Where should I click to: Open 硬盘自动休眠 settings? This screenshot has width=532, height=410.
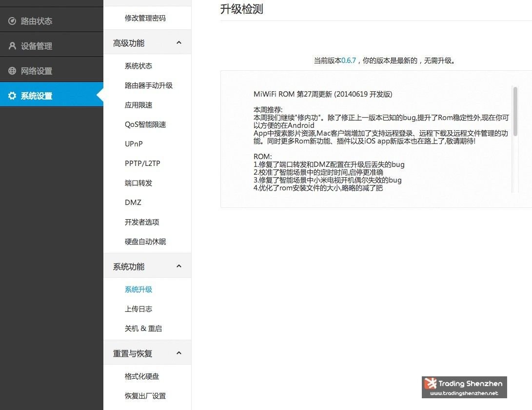coord(145,242)
